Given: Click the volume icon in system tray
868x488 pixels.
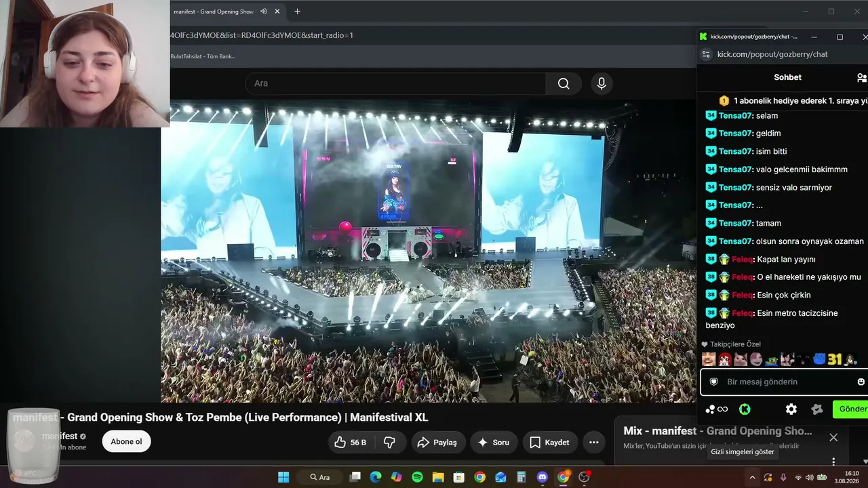Looking at the screenshot, I should click(809, 477).
